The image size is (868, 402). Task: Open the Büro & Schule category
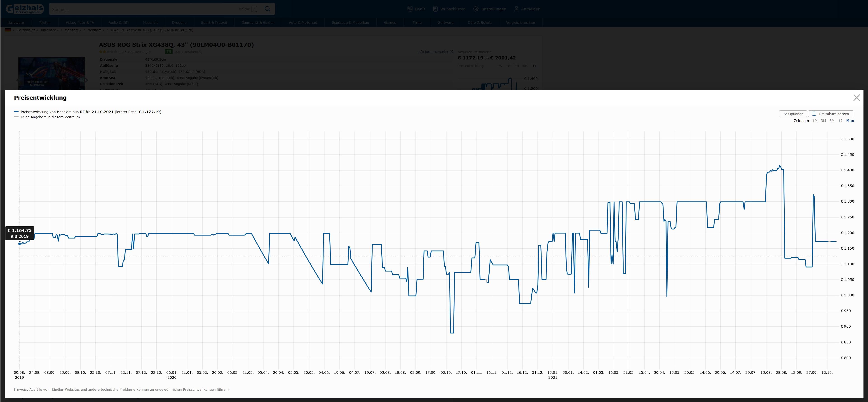[x=480, y=23]
